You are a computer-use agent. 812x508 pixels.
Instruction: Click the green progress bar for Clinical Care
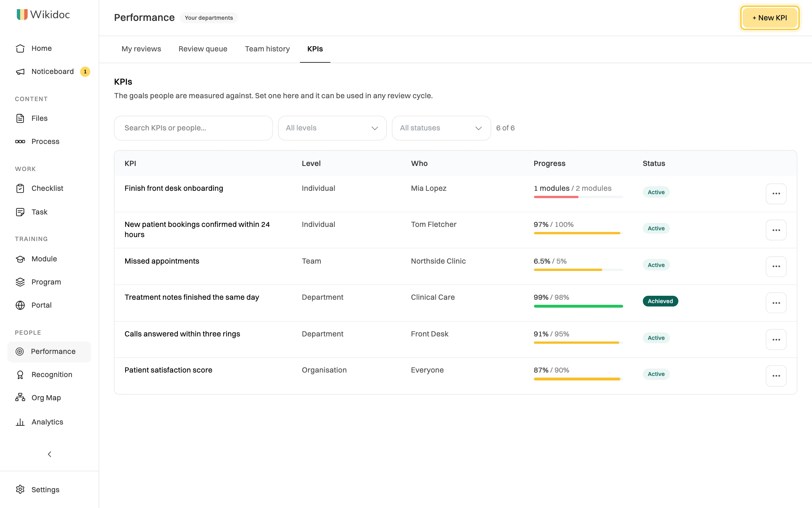pyautogui.click(x=578, y=306)
